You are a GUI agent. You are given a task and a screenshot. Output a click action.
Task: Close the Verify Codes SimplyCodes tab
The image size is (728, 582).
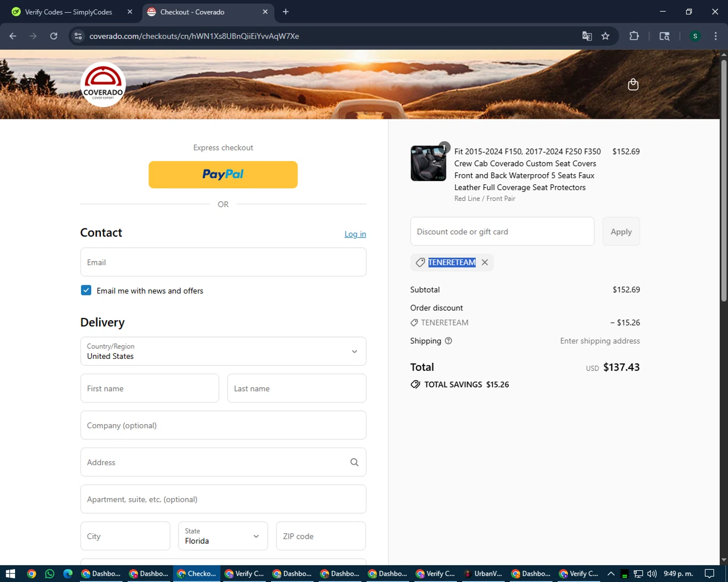[130, 12]
